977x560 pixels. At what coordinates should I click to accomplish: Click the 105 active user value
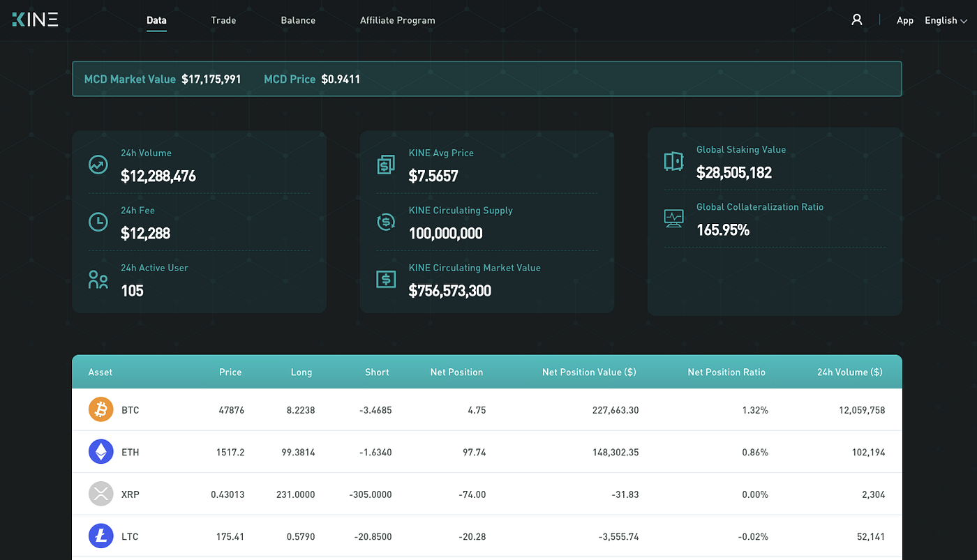point(132,291)
